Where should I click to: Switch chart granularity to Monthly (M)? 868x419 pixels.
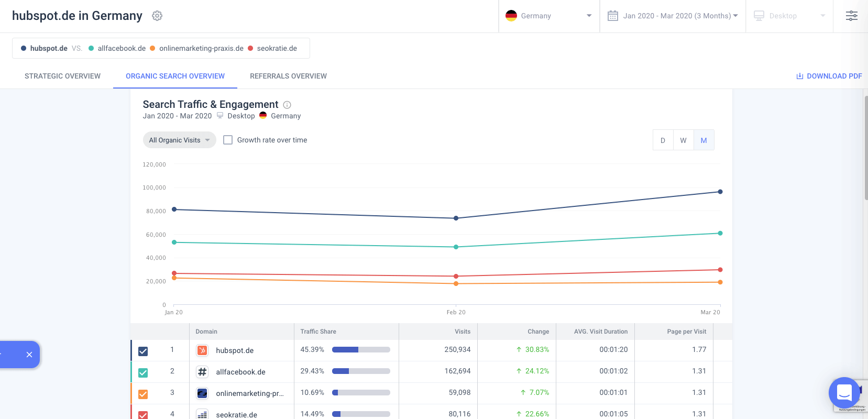[x=704, y=140]
